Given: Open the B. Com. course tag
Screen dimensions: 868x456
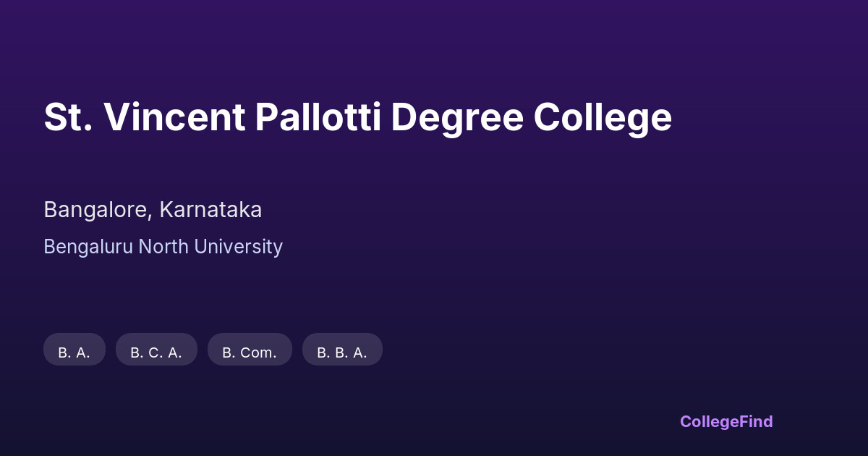Looking at the screenshot, I should pos(250,350).
